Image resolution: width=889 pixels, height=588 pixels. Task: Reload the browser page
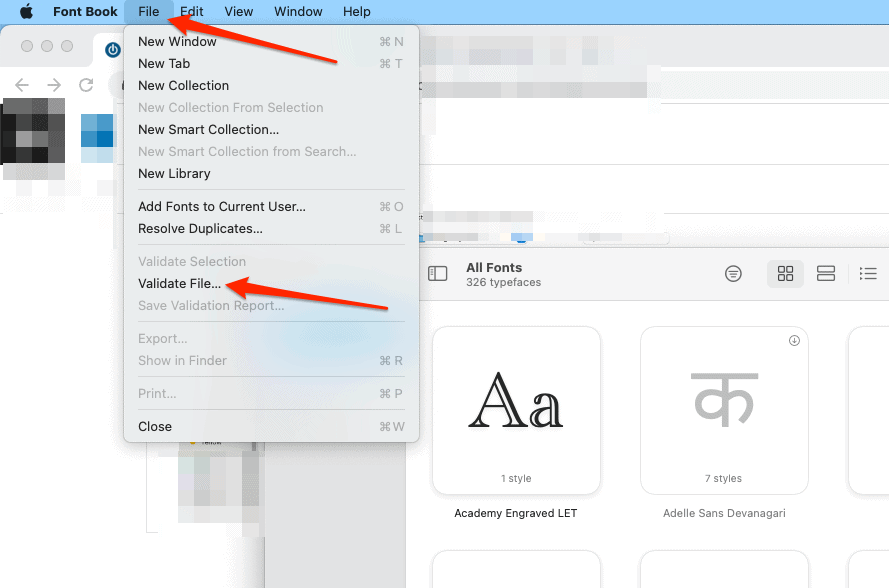pyautogui.click(x=86, y=85)
